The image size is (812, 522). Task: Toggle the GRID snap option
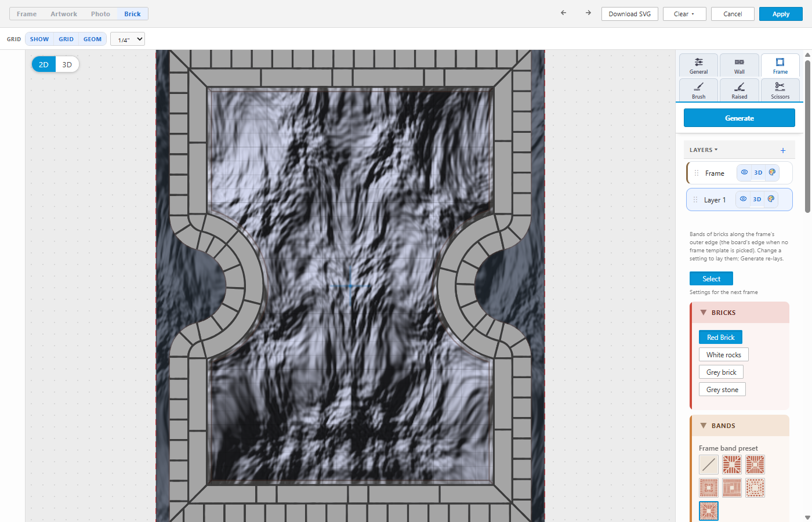click(66, 39)
